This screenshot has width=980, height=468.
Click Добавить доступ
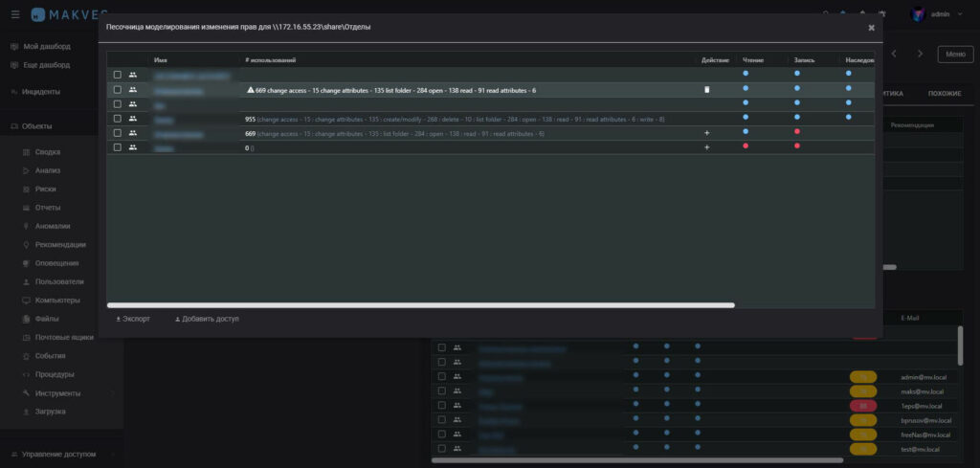pos(206,319)
